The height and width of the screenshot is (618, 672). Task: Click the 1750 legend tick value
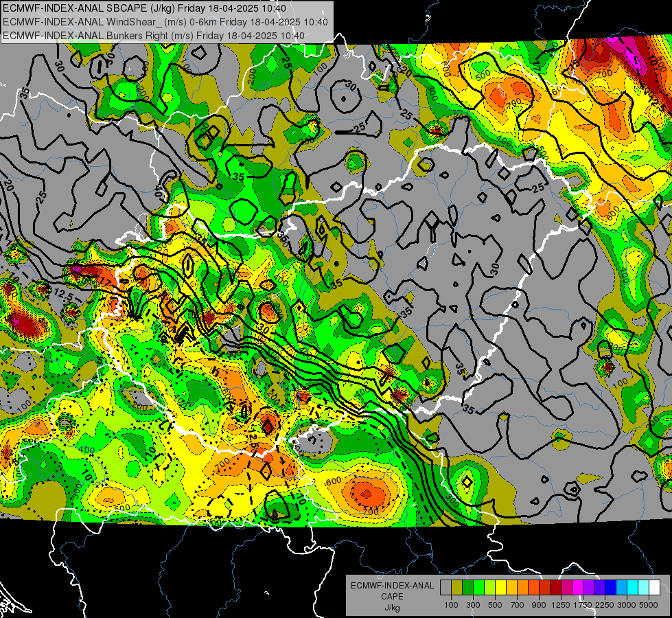[x=583, y=605]
